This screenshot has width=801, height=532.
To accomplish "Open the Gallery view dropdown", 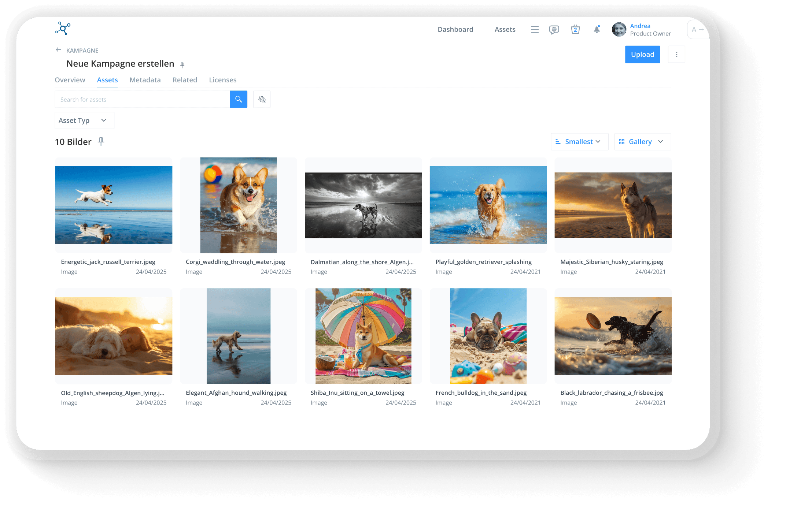I will (642, 142).
